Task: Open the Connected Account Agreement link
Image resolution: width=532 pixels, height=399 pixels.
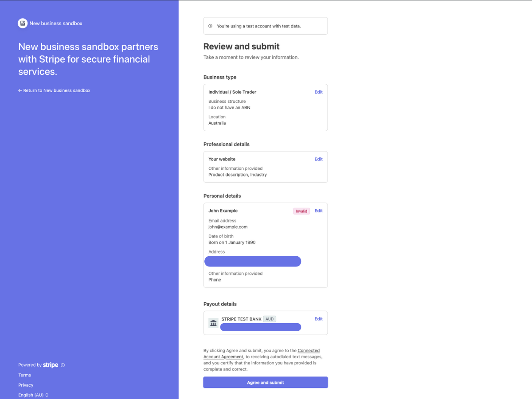Action: 309,350
